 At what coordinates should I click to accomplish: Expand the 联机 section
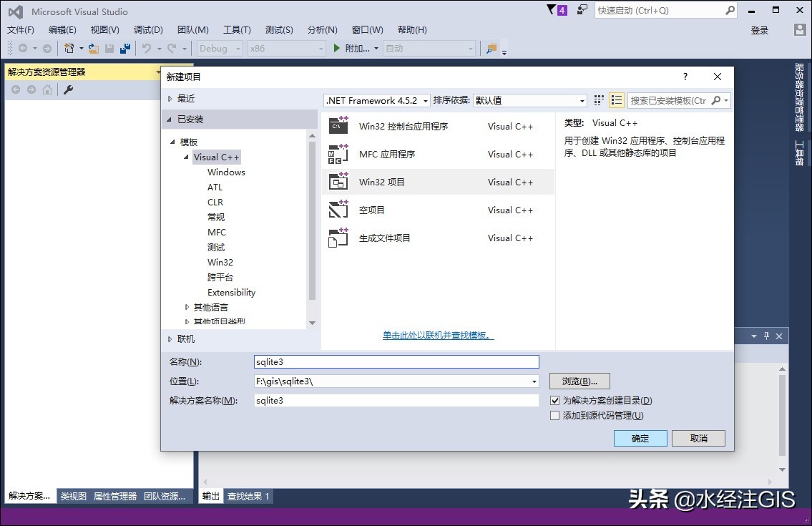(170, 339)
